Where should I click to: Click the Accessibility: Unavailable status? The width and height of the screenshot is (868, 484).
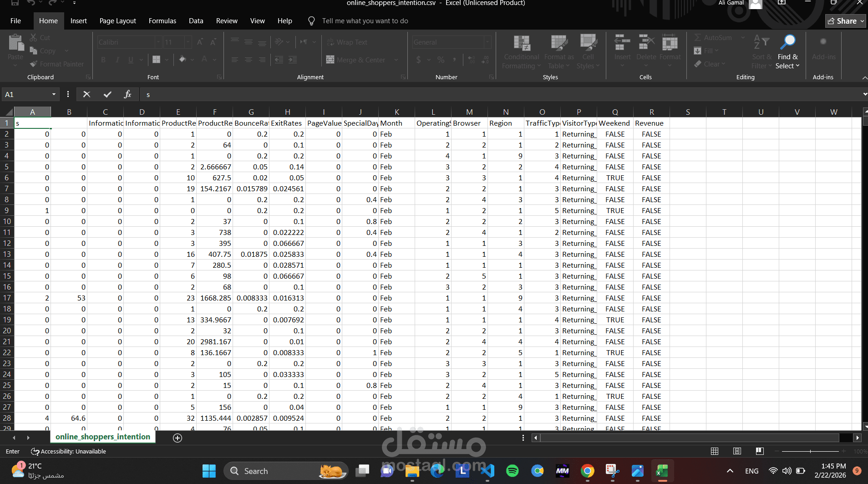coord(68,452)
